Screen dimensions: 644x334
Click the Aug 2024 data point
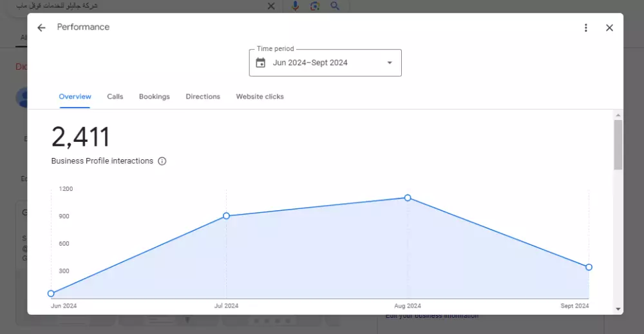coord(408,198)
